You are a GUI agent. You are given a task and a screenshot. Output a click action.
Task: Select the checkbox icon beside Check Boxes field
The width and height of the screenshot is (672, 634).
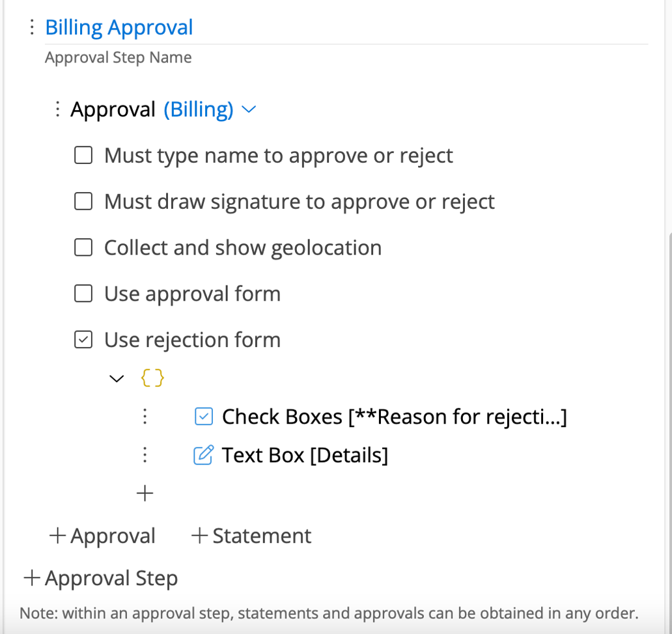tap(203, 416)
